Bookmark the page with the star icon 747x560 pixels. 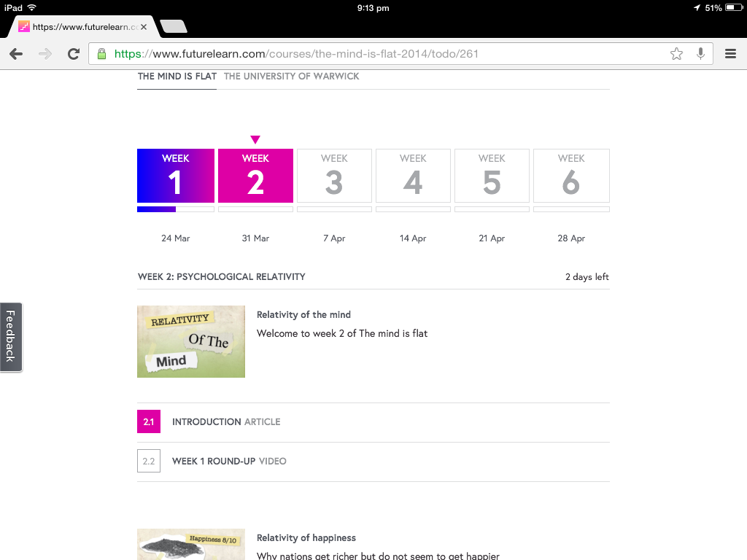pyautogui.click(x=676, y=54)
